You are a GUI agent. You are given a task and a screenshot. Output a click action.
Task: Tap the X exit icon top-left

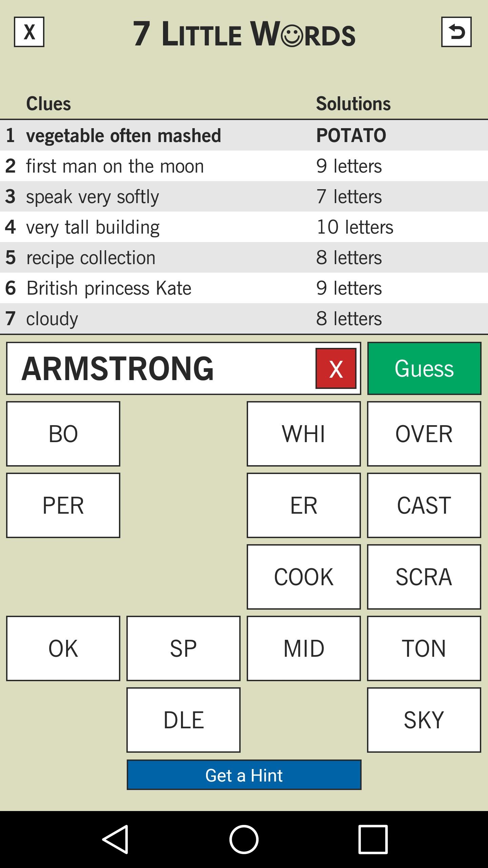coord(29,32)
